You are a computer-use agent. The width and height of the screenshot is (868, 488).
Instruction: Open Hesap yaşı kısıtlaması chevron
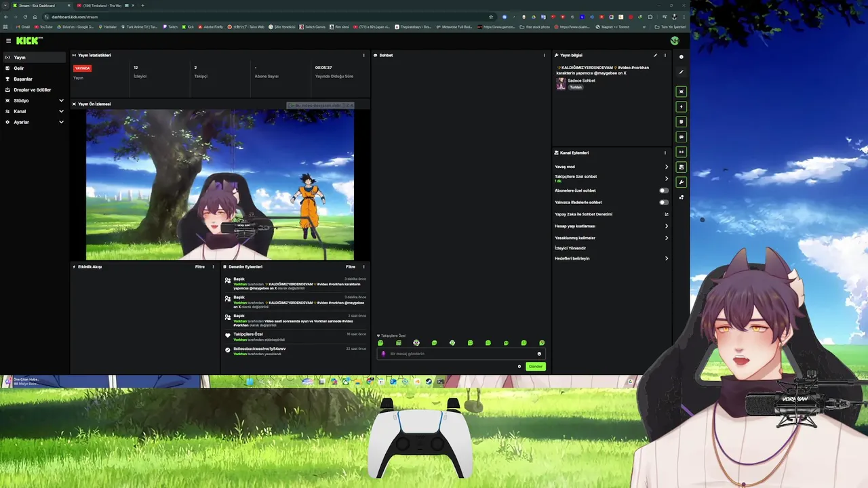tap(667, 226)
